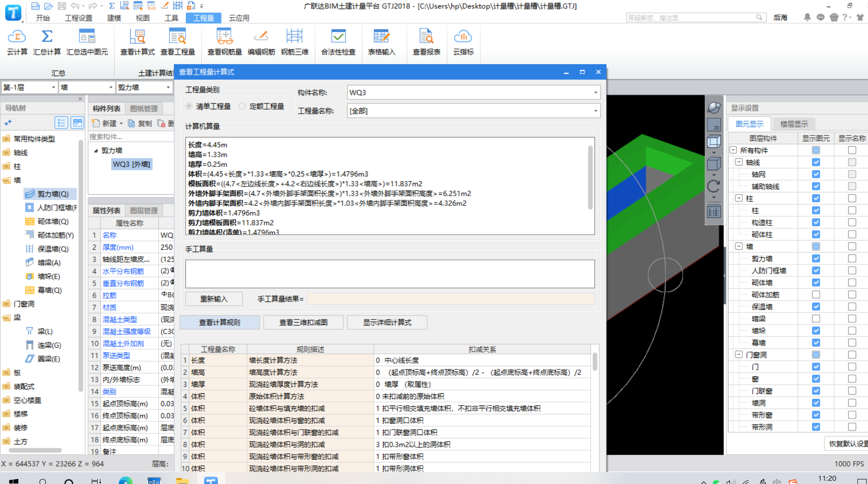Open 查看报表 reports

tap(426, 42)
